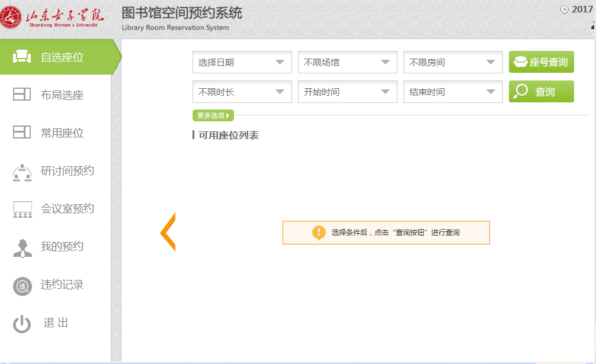Select 我的预约 in the sidebar menu
Viewport: 596px width, 364px height.
62,247
